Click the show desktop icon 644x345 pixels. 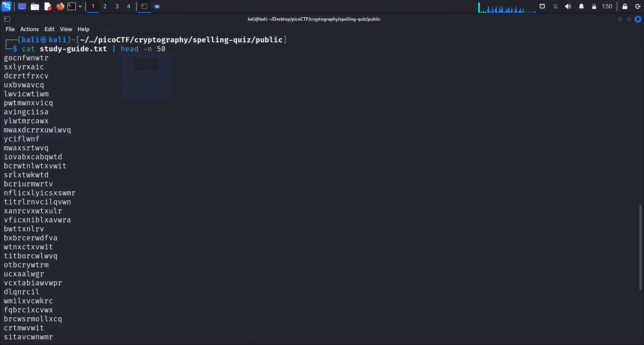click(x=22, y=6)
